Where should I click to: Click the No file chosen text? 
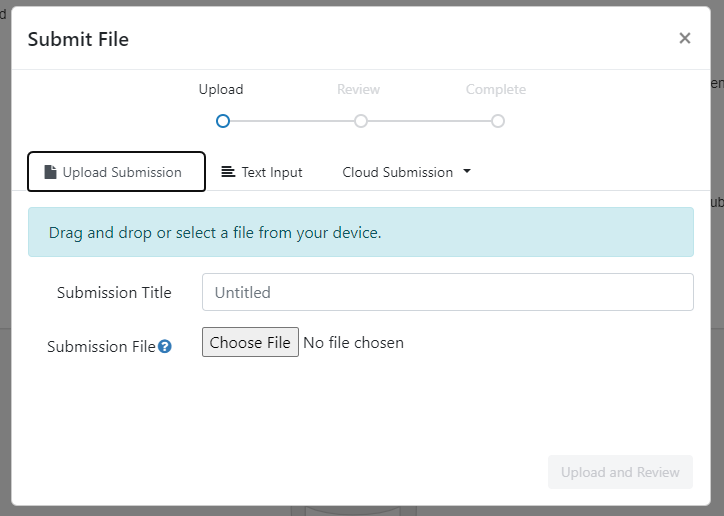[353, 343]
